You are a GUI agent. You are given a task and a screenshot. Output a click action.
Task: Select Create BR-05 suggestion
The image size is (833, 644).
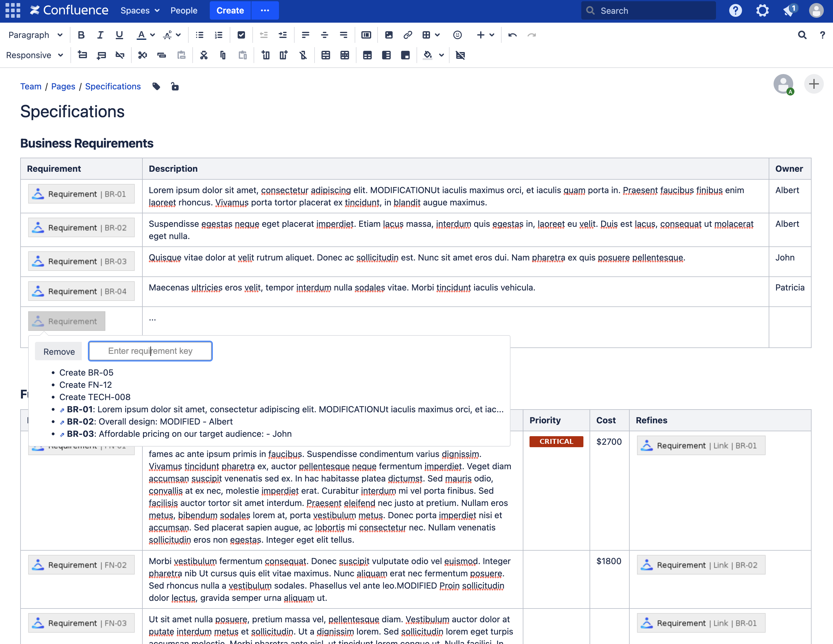(x=86, y=373)
